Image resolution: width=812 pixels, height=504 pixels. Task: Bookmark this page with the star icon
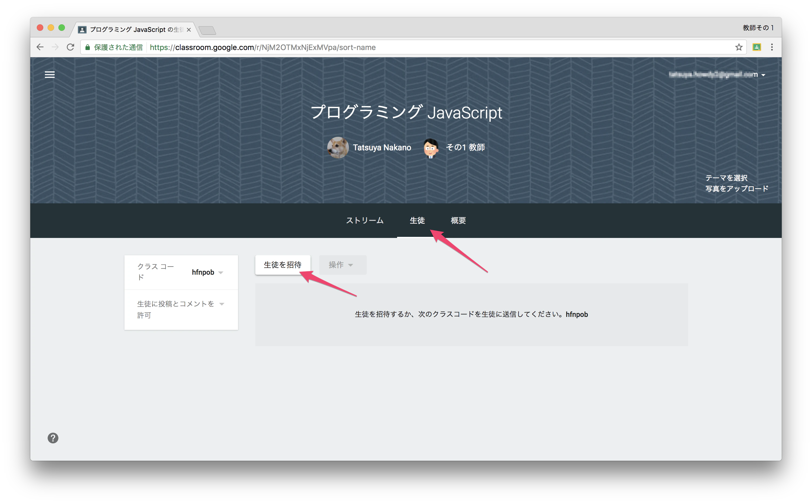pyautogui.click(x=739, y=47)
